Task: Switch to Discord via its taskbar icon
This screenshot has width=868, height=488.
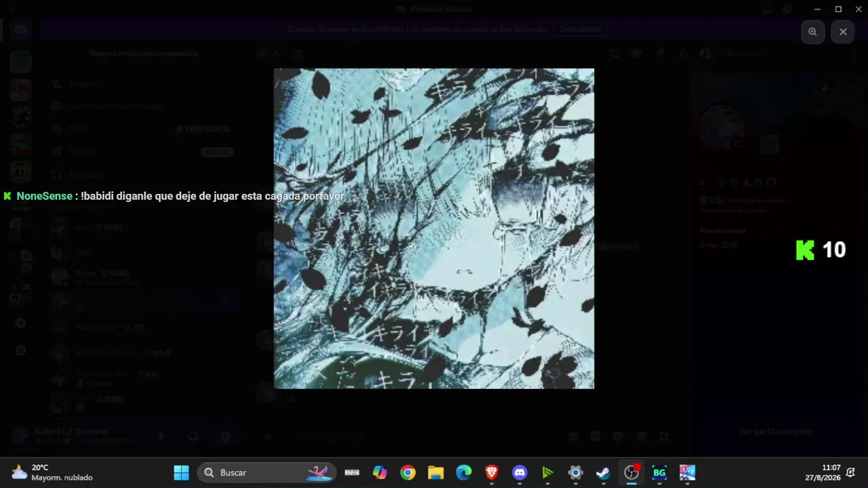Action: click(519, 472)
